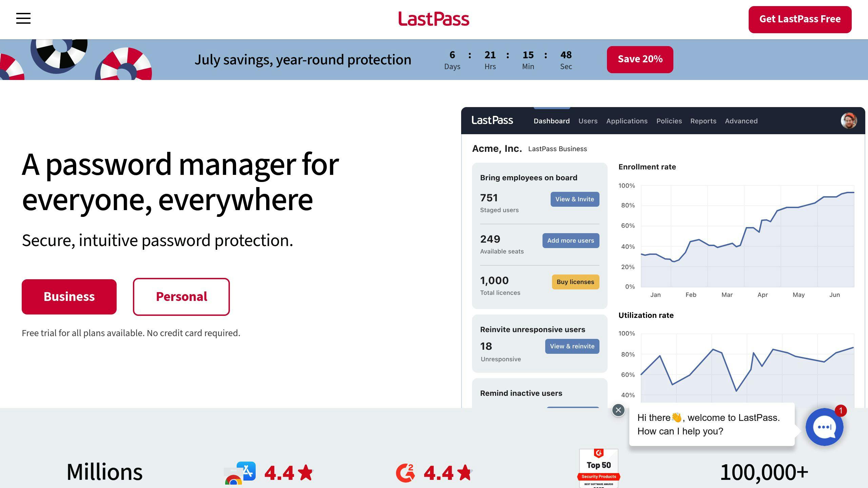Click the '751' staged users value
The width and height of the screenshot is (868, 488).
(x=489, y=198)
